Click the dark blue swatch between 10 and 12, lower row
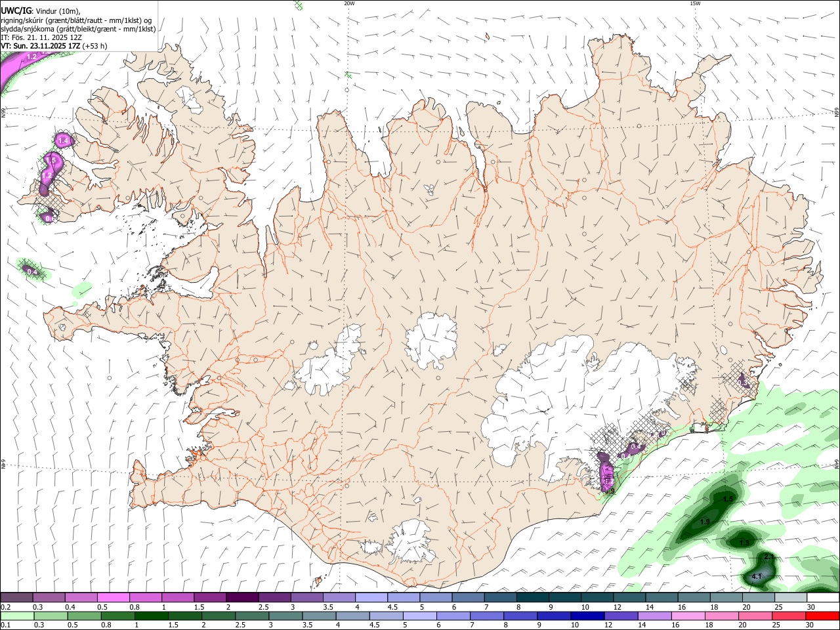 586,616
